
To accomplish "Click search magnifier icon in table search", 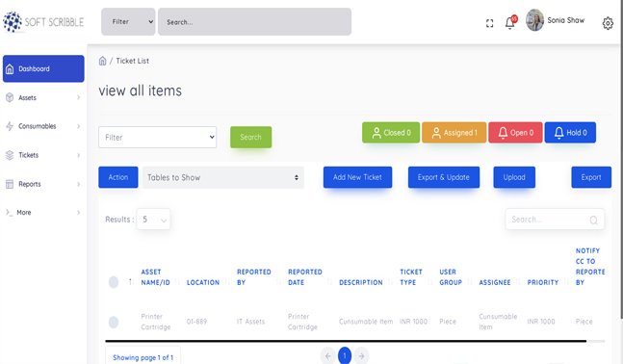I will pos(593,220).
